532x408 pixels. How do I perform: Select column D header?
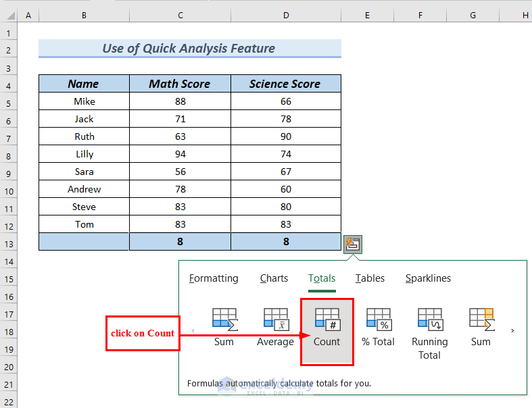[x=286, y=16]
